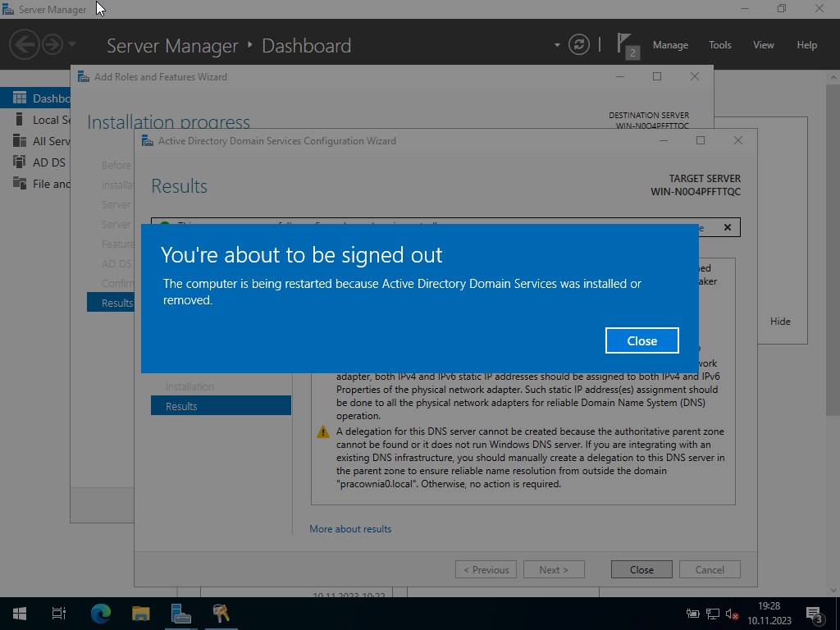This screenshot has width=840, height=630.
Task: Go forward using Server Manager forward arrow
Action: pyautogui.click(x=52, y=44)
